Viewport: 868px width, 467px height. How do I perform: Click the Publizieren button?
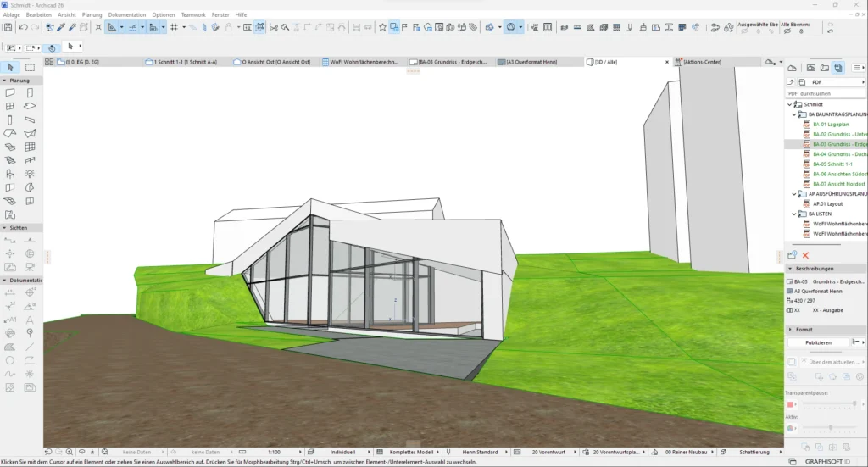coord(818,342)
